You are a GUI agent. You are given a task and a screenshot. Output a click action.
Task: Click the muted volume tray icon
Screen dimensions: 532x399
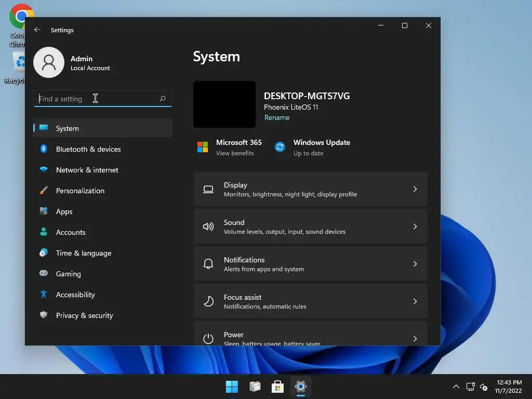pos(484,387)
